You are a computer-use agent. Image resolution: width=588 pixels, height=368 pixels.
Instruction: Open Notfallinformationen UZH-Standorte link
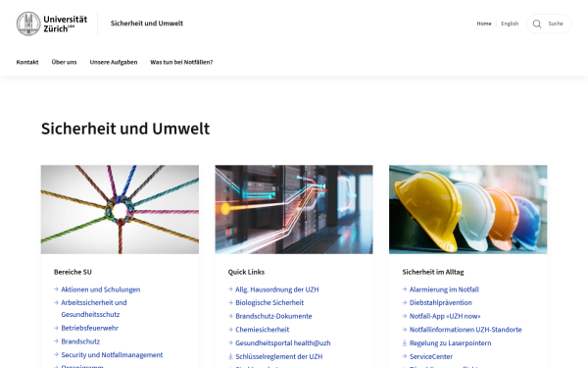coord(465,330)
